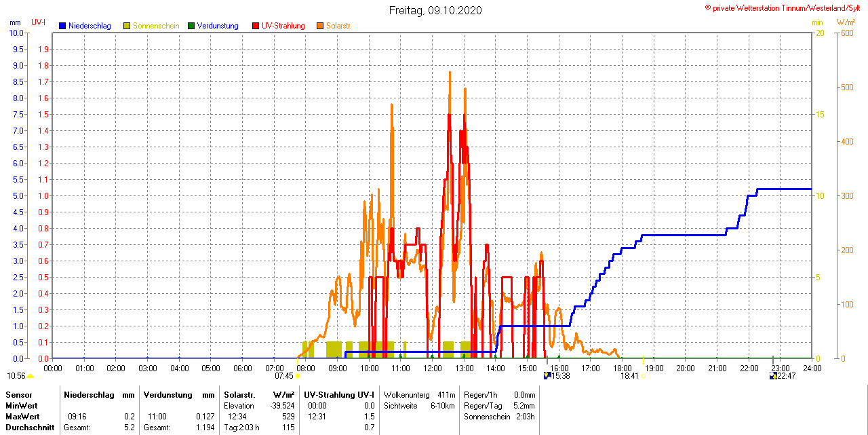Screen dimensions: 868x435
Task: Click the Sichtweite label
Action: click(x=402, y=406)
